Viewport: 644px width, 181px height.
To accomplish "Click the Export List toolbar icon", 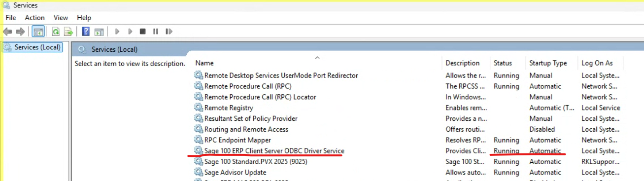I will (x=68, y=32).
